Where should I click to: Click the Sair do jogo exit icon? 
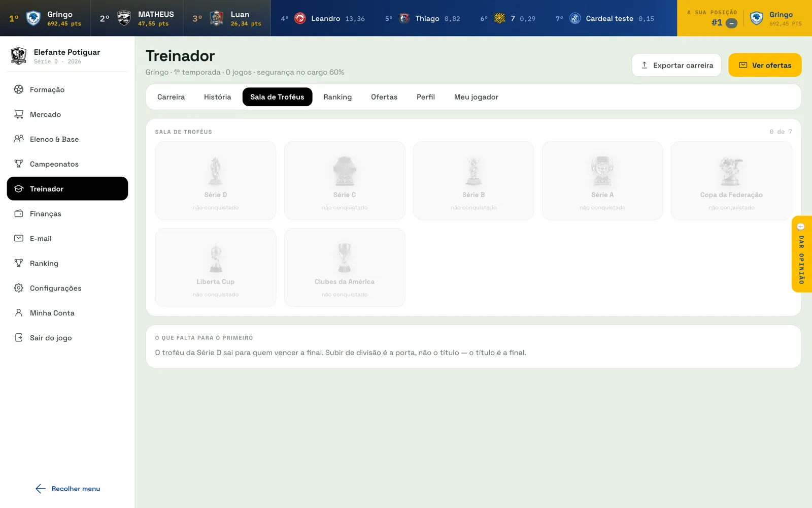click(19, 338)
